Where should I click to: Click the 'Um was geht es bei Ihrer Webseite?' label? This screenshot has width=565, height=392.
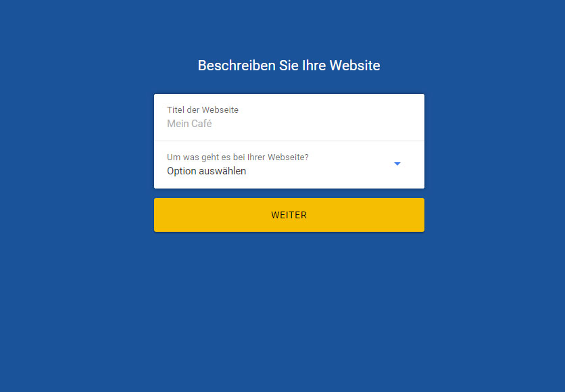coord(238,157)
